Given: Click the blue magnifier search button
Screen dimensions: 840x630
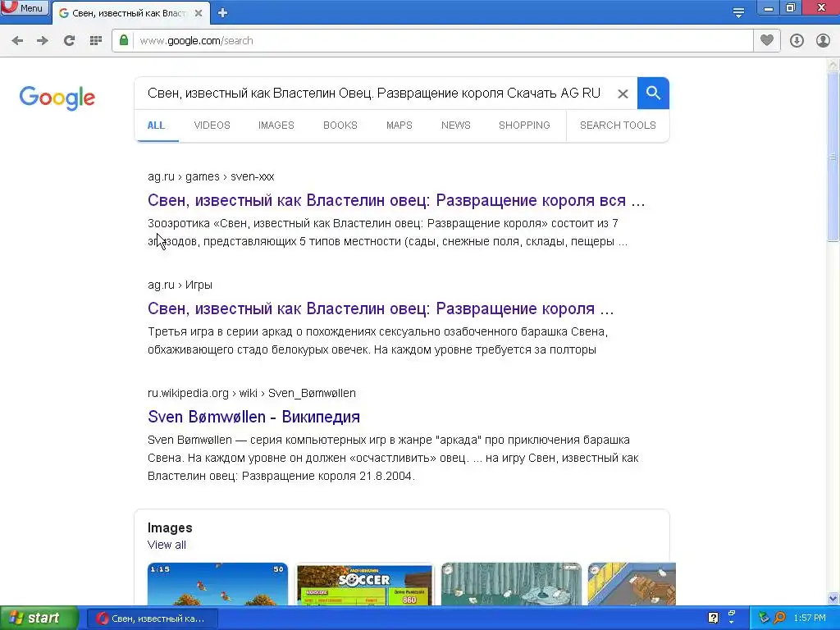Looking at the screenshot, I should click(653, 94).
